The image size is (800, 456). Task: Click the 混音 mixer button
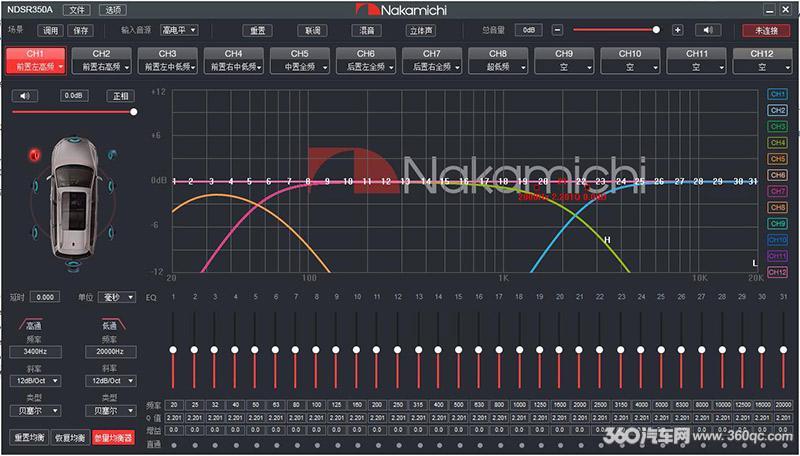point(367,30)
